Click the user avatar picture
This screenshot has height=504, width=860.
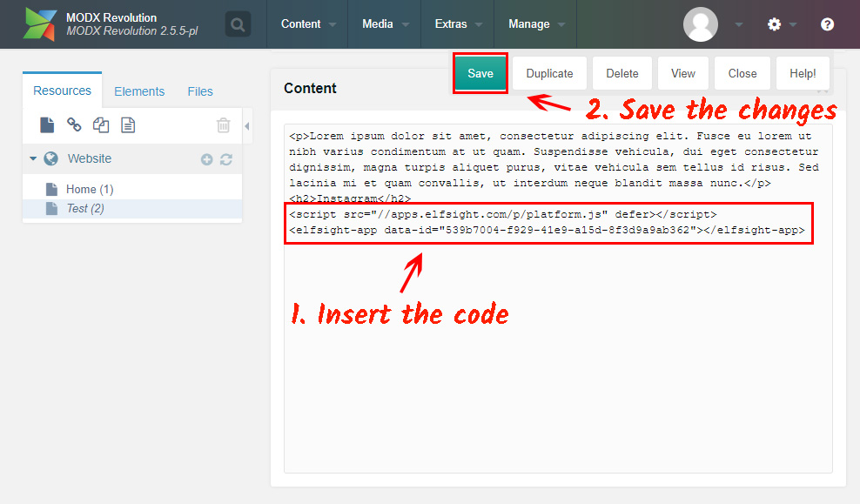click(x=701, y=24)
